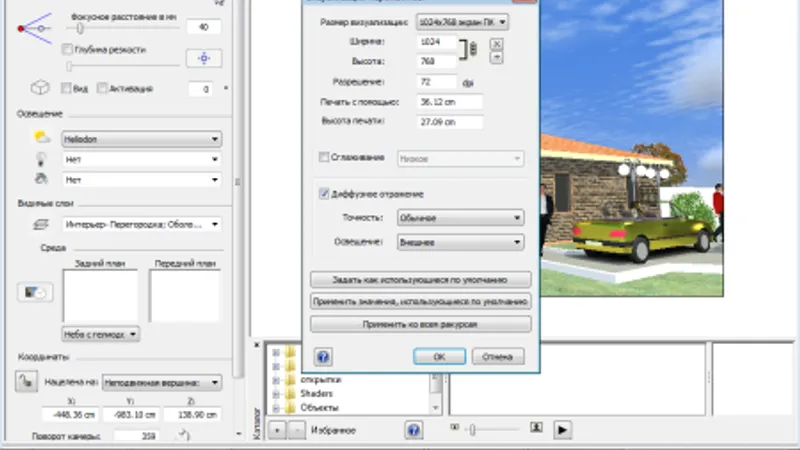The height and width of the screenshot is (450, 800).
Task: Click the catalog thumbnail size slider handle
Action: tap(472, 430)
